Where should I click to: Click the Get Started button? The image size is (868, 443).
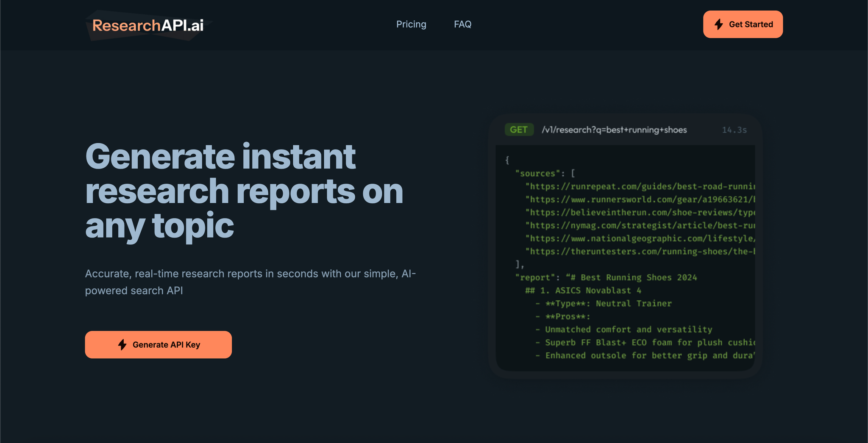743,25
